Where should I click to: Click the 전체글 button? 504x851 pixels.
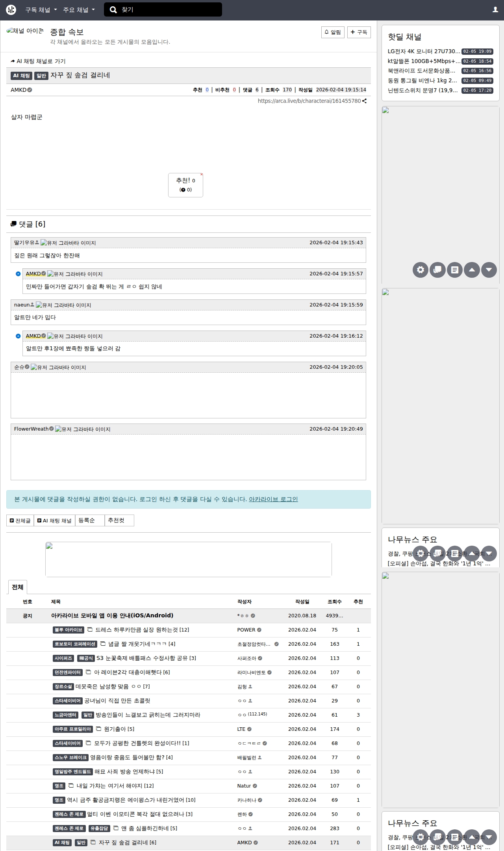(20, 520)
